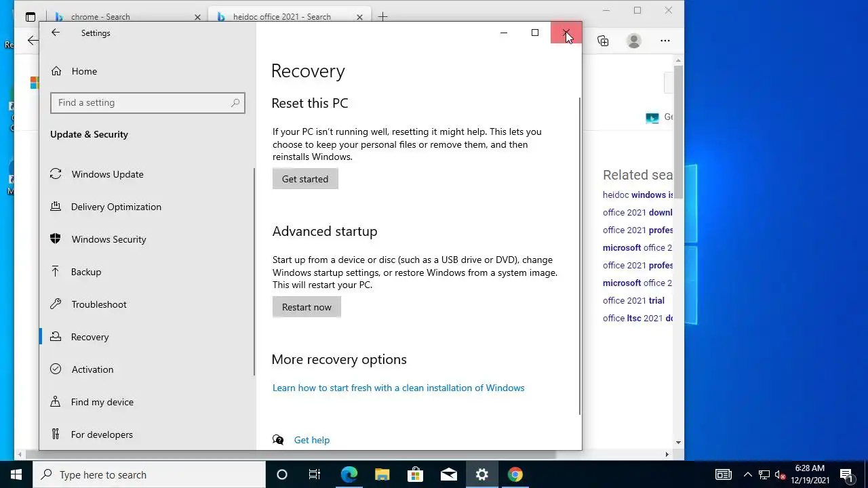This screenshot has width=868, height=488.
Task: Open Activation settings page
Action: 92,369
